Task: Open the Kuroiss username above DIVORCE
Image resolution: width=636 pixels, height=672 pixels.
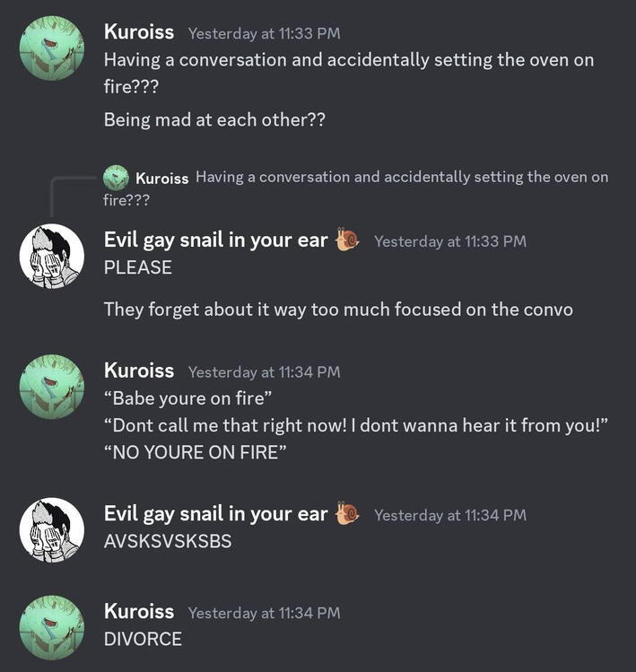Action: 139,612
